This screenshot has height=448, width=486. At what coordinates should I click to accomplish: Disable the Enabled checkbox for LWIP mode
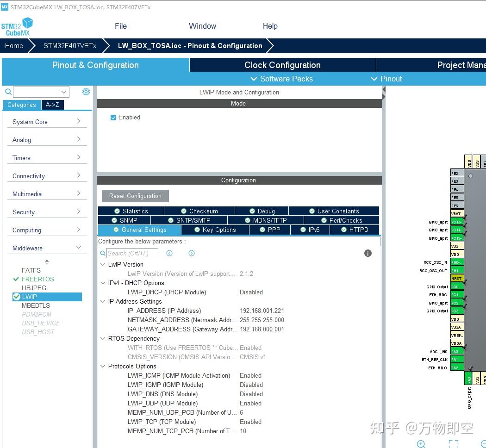point(113,117)
